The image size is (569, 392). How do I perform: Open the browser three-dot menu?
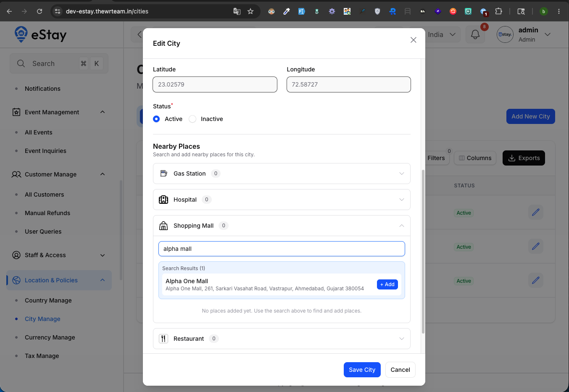pos(559,11)
